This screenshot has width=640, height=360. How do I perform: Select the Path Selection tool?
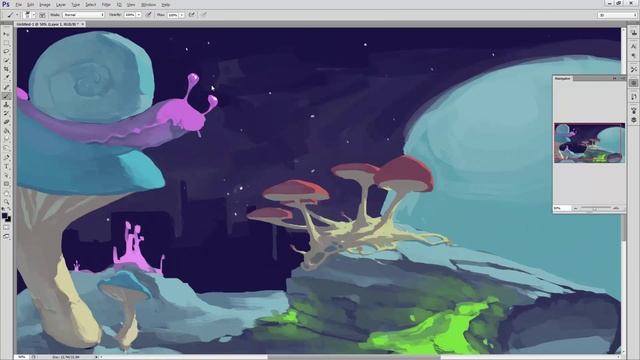[6, 175]
